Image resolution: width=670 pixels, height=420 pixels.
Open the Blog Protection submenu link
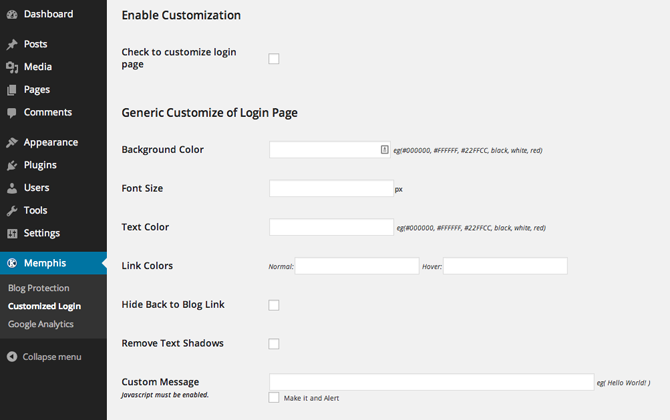(38, 288)
